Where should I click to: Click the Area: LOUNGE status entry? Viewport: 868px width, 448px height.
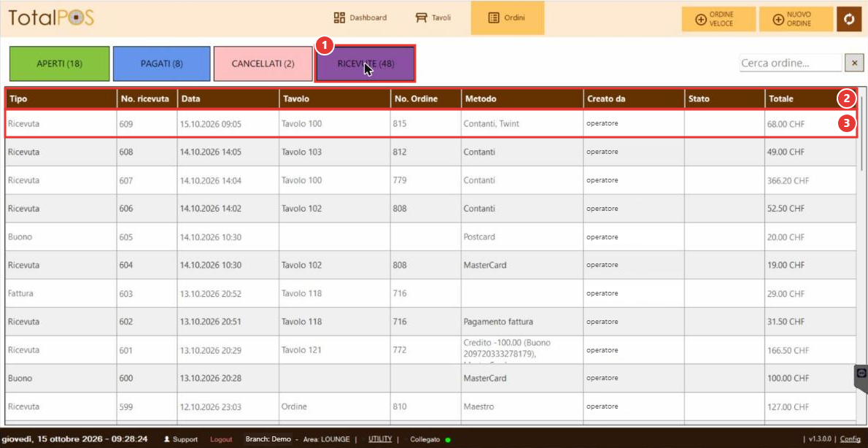pos(326,439)
